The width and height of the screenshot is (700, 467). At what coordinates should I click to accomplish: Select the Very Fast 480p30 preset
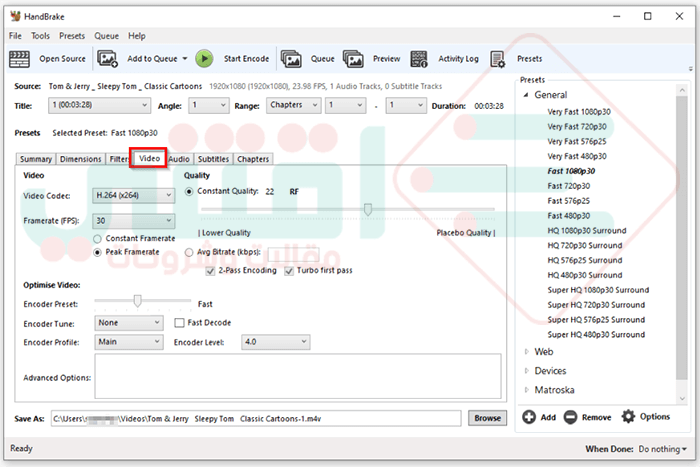(x=577, y=156)
